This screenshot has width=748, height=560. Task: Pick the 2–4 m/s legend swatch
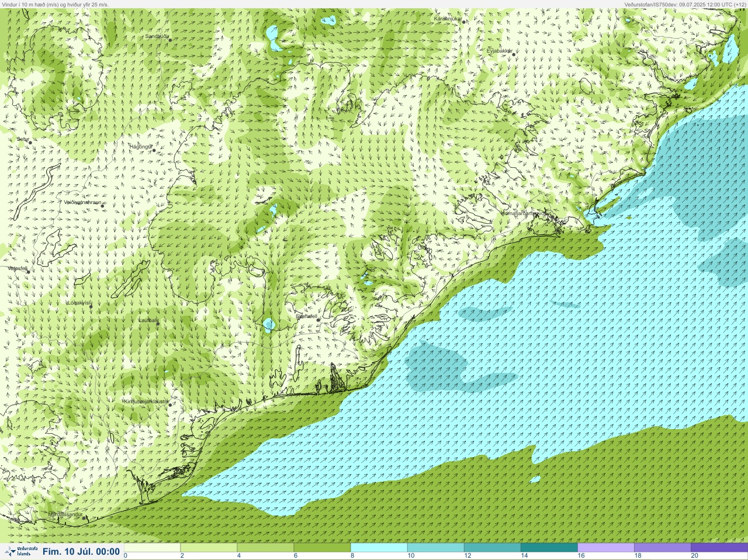click(209, 548)
